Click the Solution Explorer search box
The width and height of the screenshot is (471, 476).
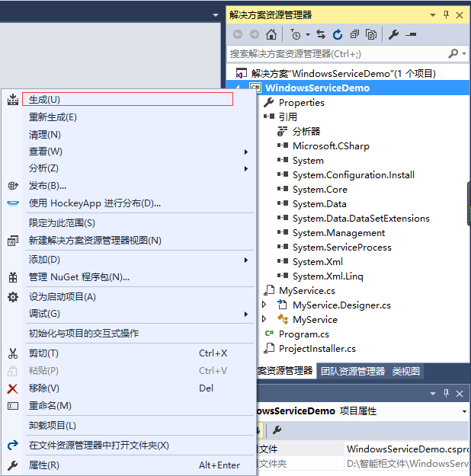(x=335, y=54)
